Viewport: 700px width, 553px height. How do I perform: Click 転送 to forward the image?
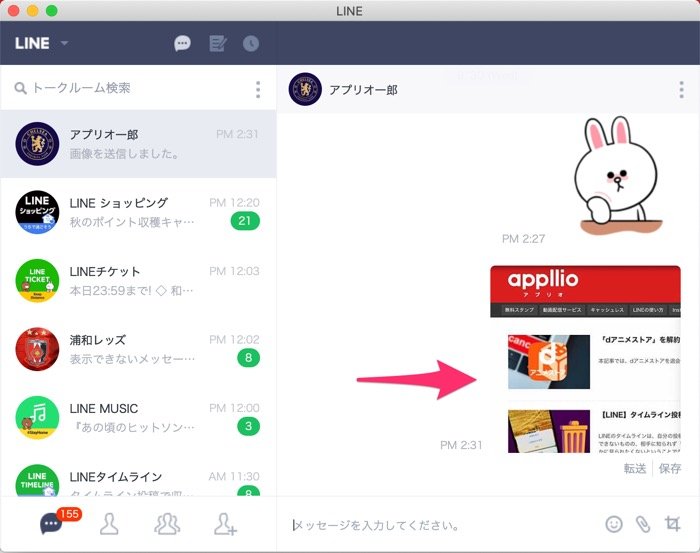(635, 468)
